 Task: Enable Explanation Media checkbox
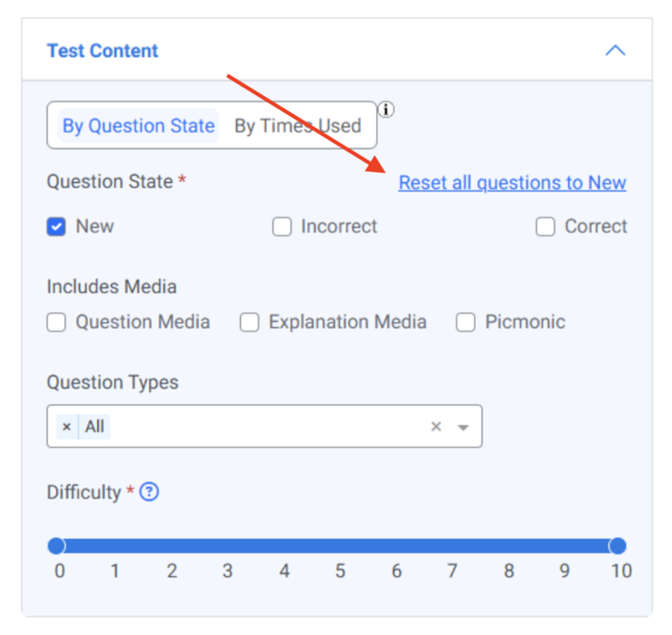pos(249,322)
